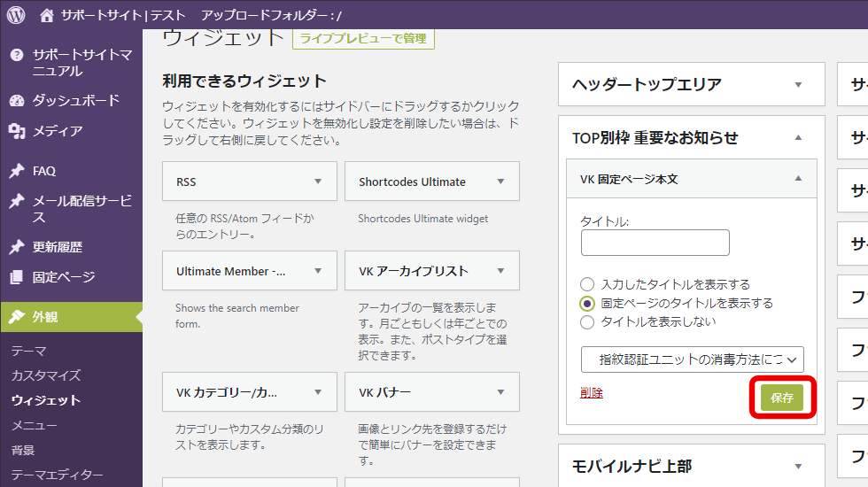Click the support site manual help icon

click(x=17, y=55)
